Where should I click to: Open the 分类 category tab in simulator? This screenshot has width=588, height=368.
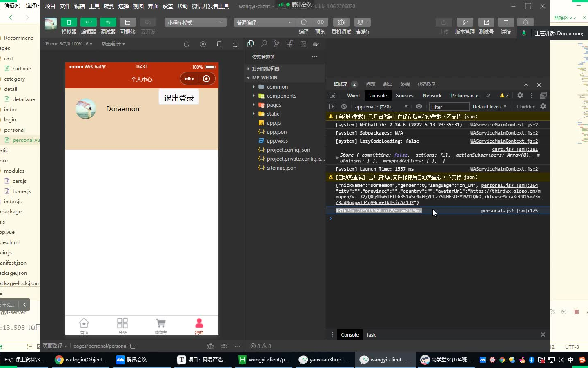(122, 325)
